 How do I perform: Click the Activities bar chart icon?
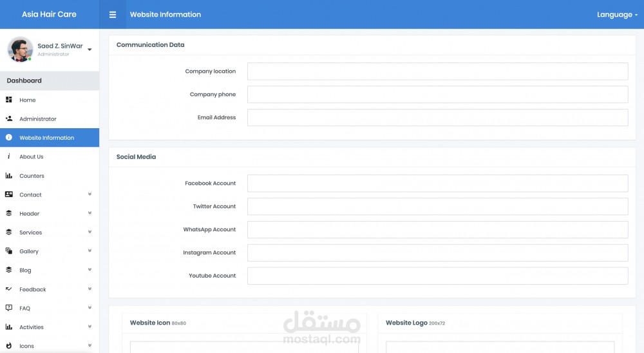click(8, 327)
